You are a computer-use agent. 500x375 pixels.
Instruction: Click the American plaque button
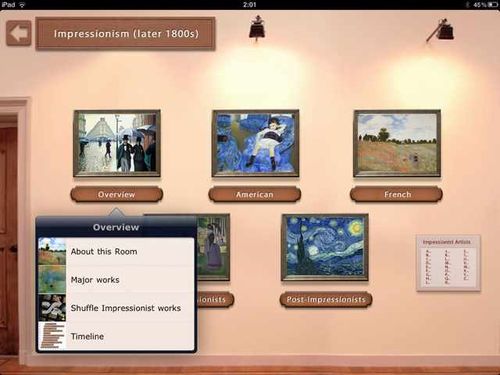click(x=255, y=194)
